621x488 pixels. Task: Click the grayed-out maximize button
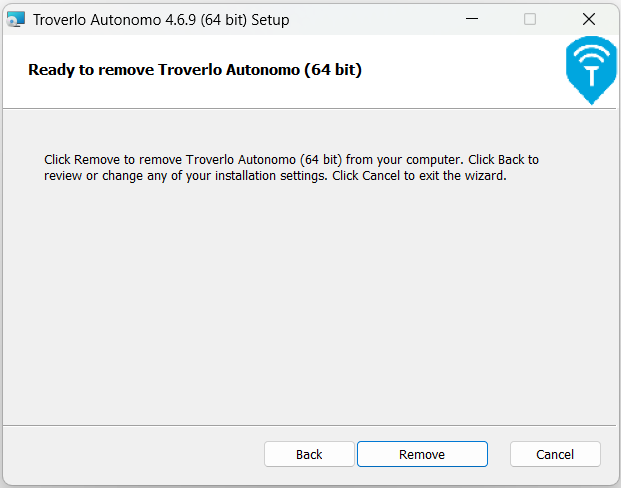(530, 19)
